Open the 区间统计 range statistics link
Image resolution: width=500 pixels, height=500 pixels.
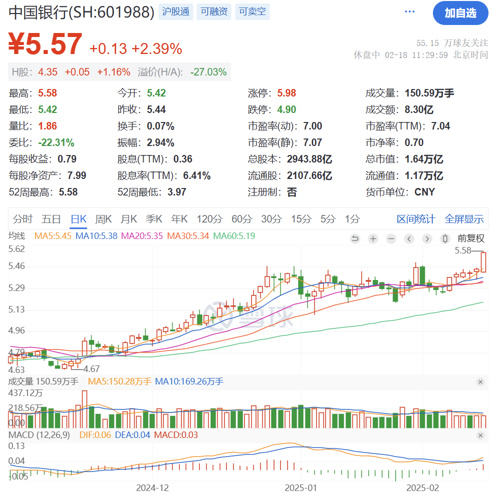coord(416,219)
